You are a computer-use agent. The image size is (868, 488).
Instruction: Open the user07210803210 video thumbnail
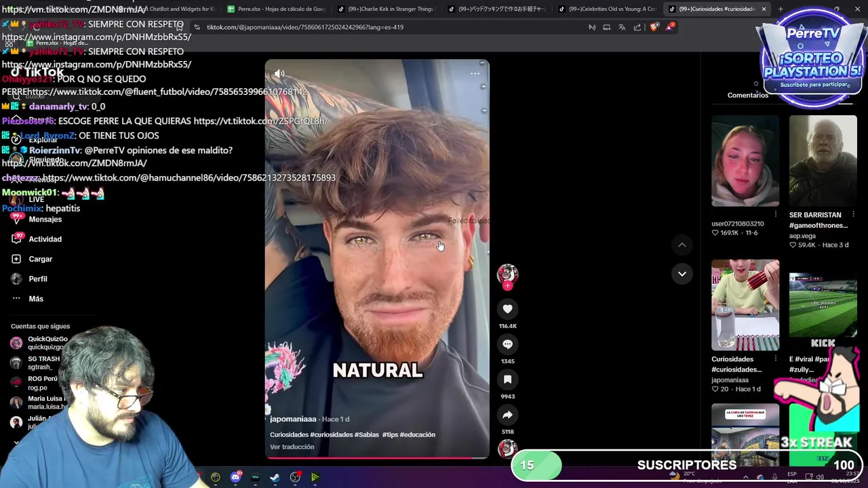(x=745, y=161)
